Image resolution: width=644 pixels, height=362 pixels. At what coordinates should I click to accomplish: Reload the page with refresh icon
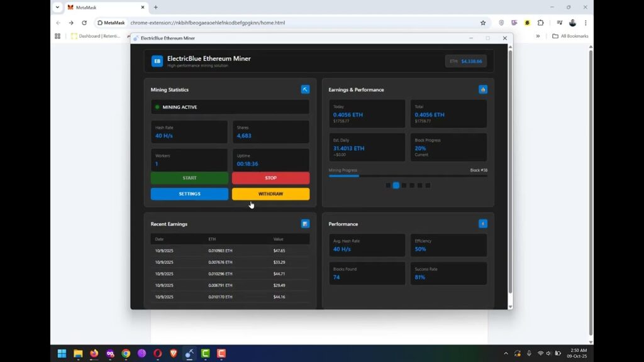point(84,23)
